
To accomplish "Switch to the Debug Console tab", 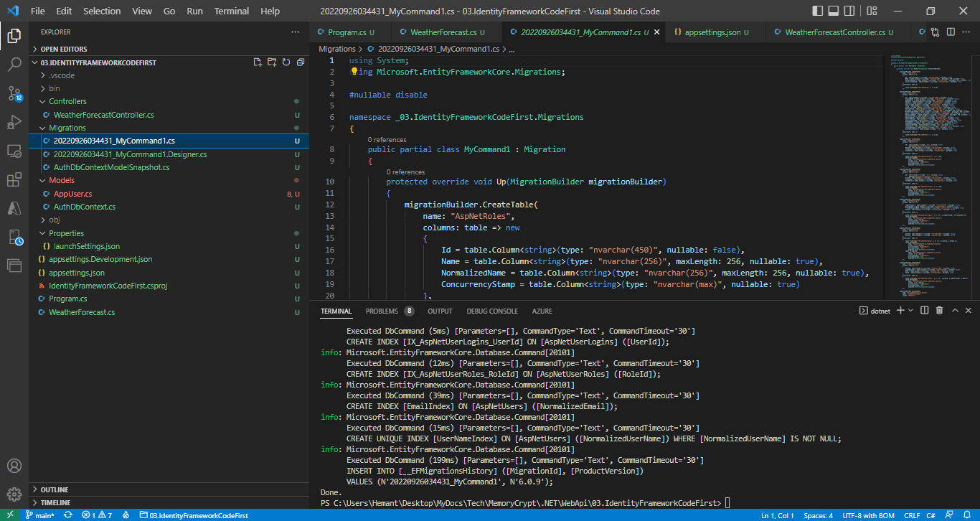I will (492, 311).
